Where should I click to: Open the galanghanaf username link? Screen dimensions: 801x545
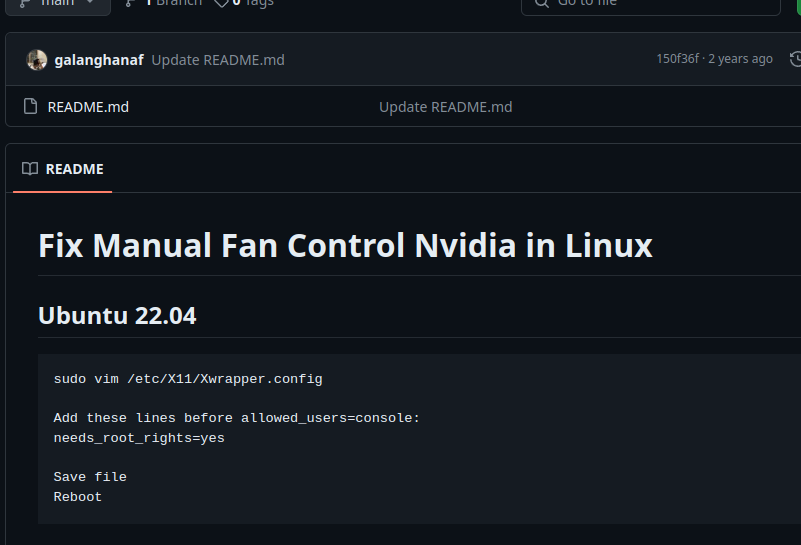pyautogui.click(x=99, y=60)
